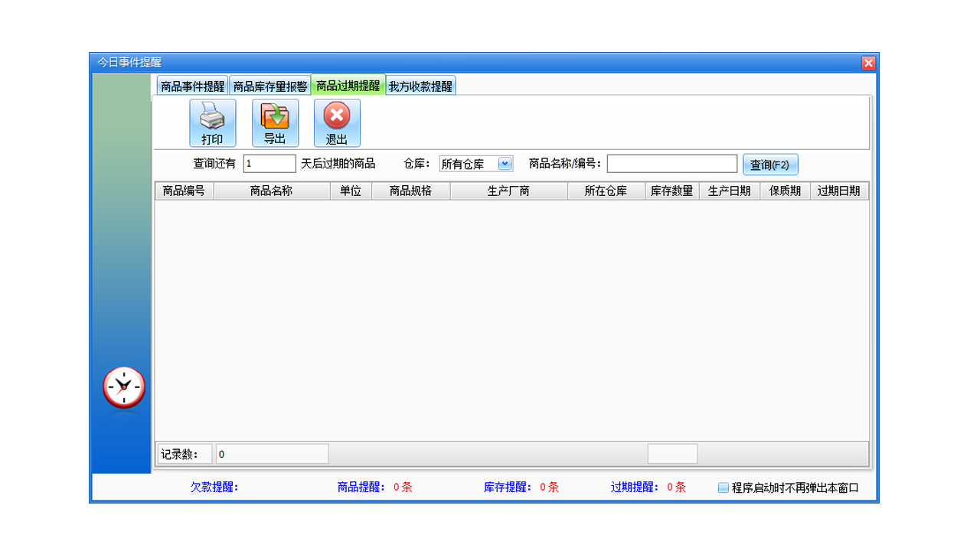Click the 查询(F2) search button
The height and width of the screenshot is (551, 980).
pyautogui.click(x=770, y=164)
